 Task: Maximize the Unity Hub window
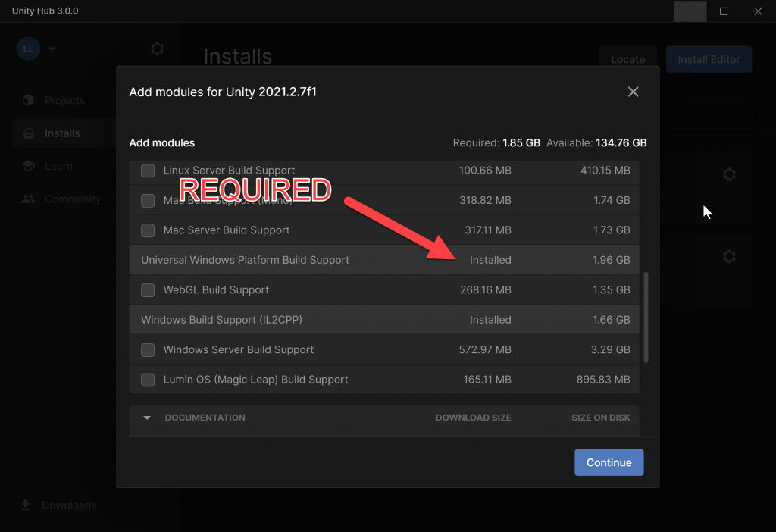pyautogui.click(x=724, y=11)
